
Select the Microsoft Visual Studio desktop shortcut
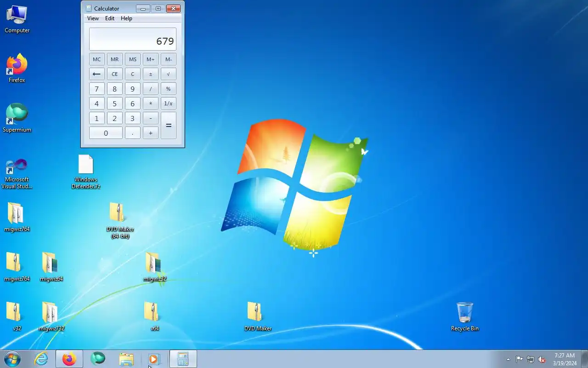click(17, 173)
